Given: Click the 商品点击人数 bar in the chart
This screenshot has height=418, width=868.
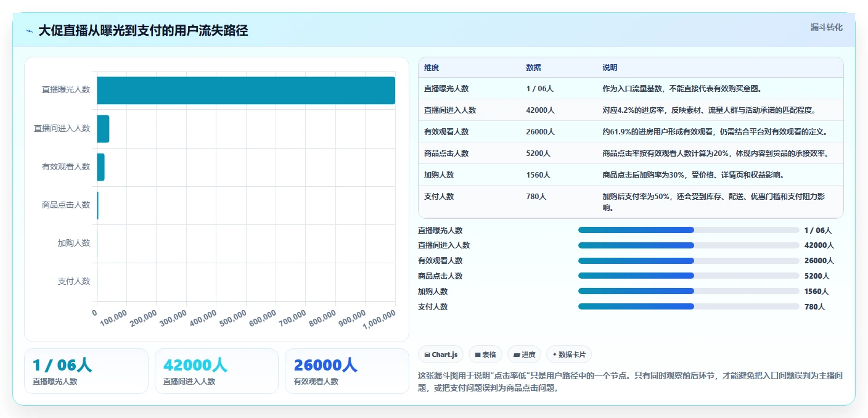Looking at the screenshot, I should click(97, 205).
